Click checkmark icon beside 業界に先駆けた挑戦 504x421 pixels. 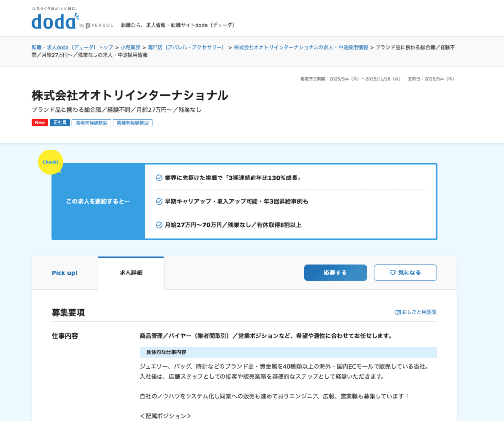pyautogui.click(x=159, y=178)
